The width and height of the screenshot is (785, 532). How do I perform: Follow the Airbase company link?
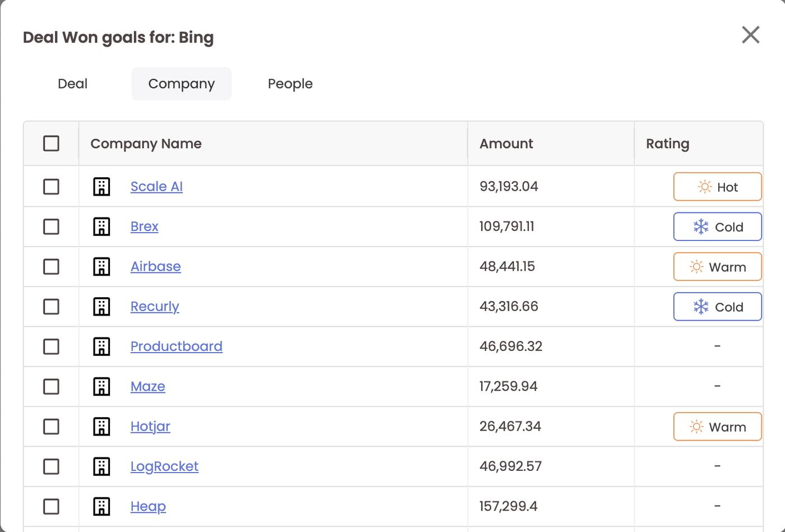tap(155, 266)
